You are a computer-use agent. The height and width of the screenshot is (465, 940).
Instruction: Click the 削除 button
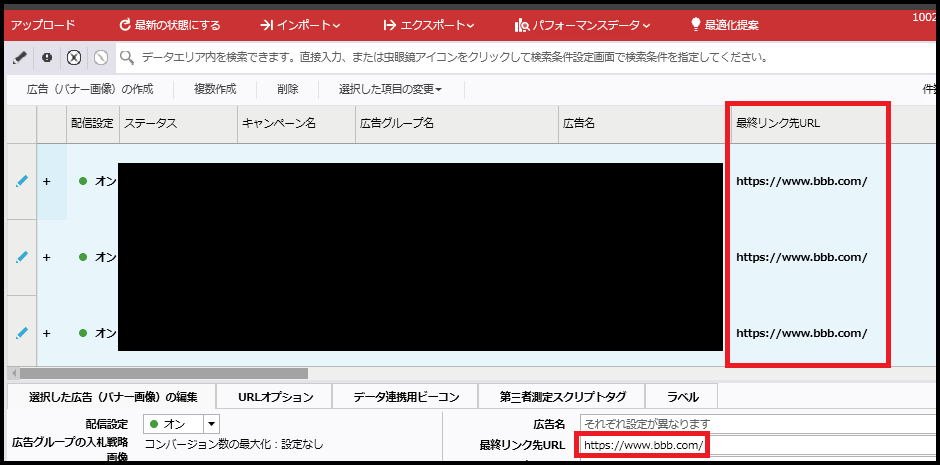coord(288,89)
